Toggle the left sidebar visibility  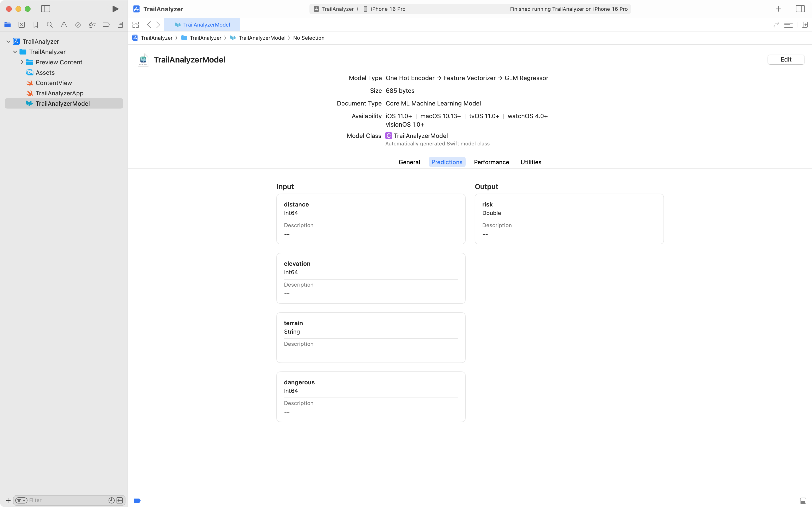point(46,9)
